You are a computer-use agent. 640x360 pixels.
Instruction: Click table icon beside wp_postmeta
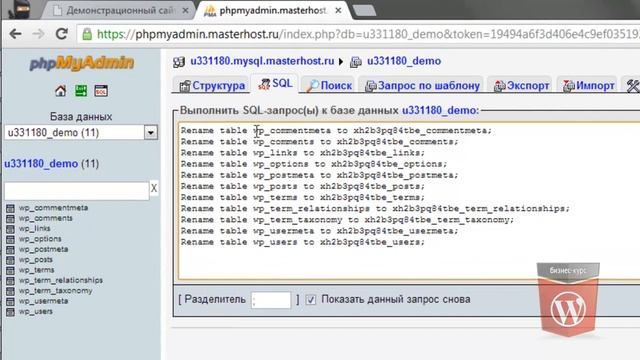click(x=10, y=249)
